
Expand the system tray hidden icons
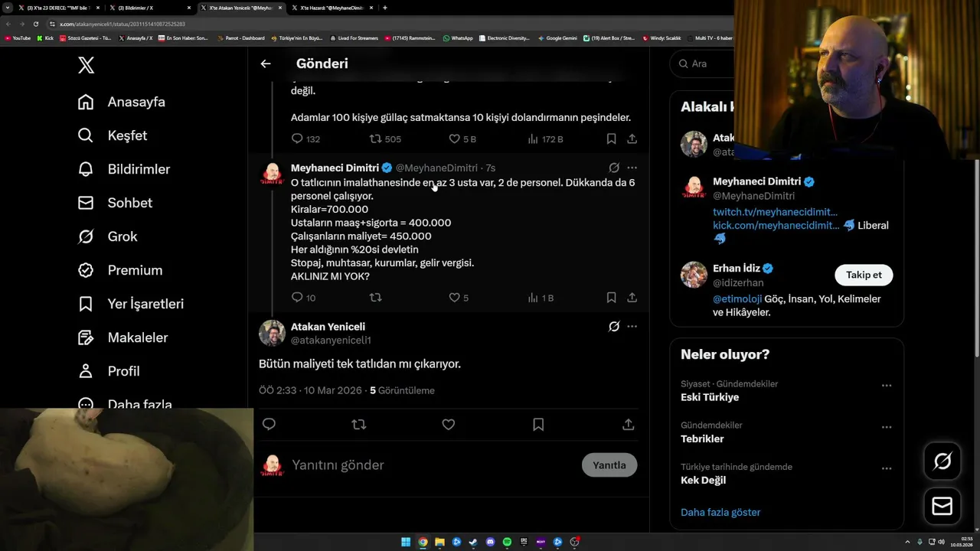coord(907,542)
